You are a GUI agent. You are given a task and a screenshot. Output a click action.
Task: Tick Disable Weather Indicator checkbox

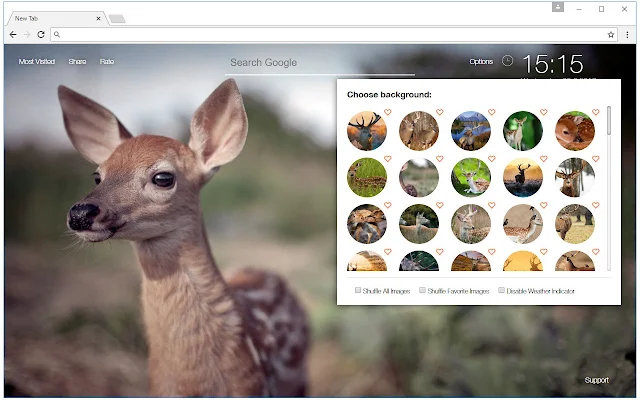pyautogui.click(x=501, y=290)
